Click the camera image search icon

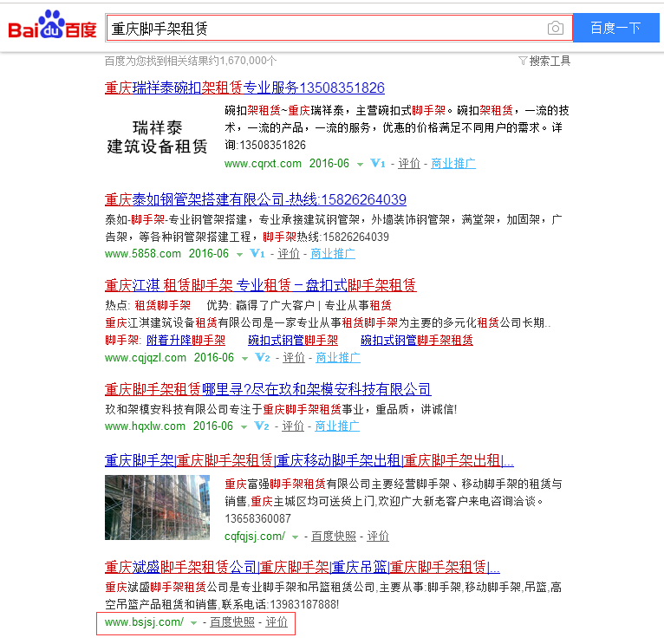[555, 29]
